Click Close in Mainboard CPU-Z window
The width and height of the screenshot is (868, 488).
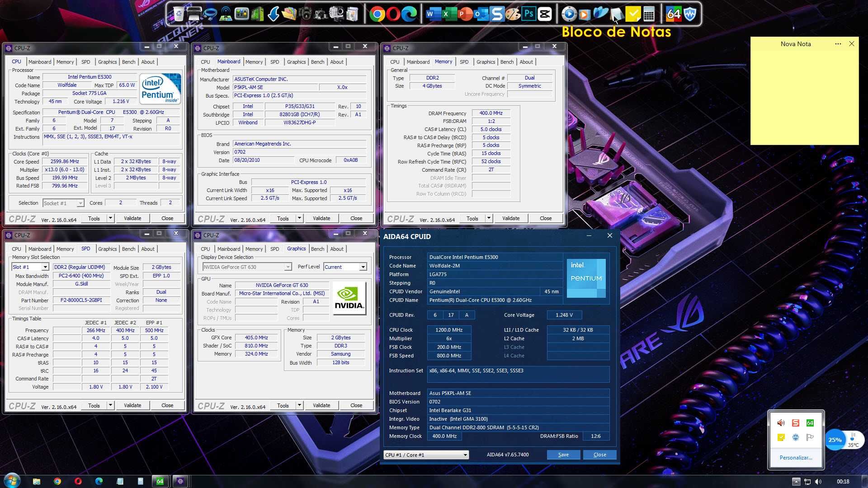click(x=356, y=218)
